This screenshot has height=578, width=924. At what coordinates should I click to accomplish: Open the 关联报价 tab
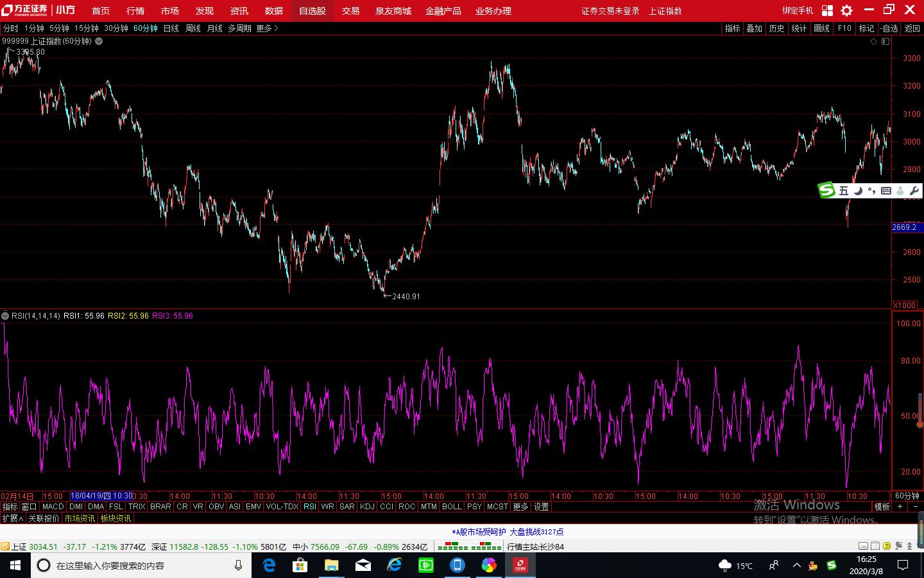click(x=44, y=518)
